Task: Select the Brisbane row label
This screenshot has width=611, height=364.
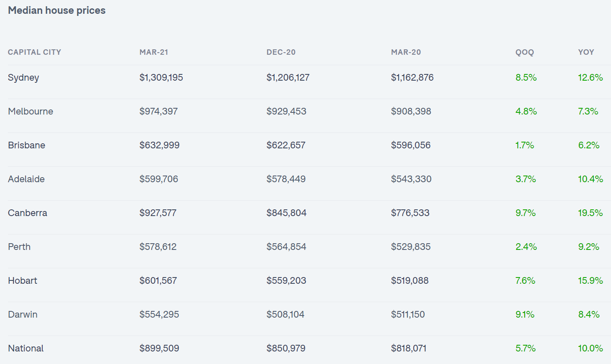Action: click(26, 145)
